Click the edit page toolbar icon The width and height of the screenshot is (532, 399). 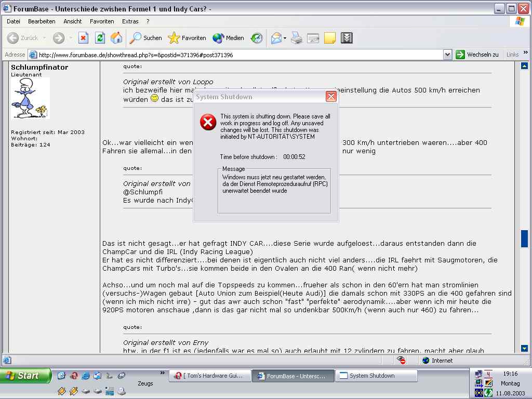click(x=313, y=38)
